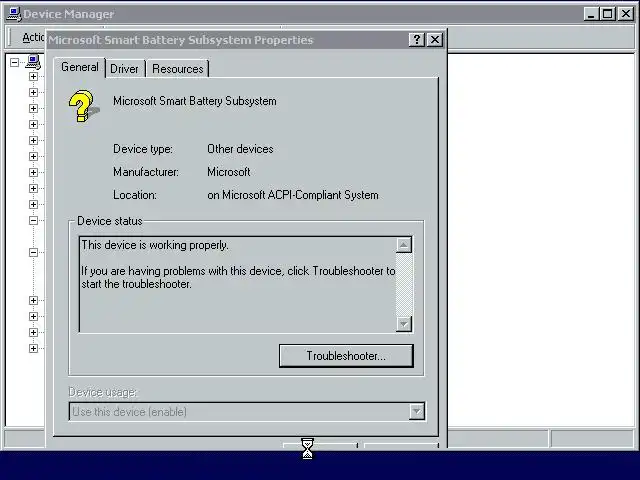Expand the bottommost plus node in device tree
Screen dimensions: 640x480
coord(33,348)
